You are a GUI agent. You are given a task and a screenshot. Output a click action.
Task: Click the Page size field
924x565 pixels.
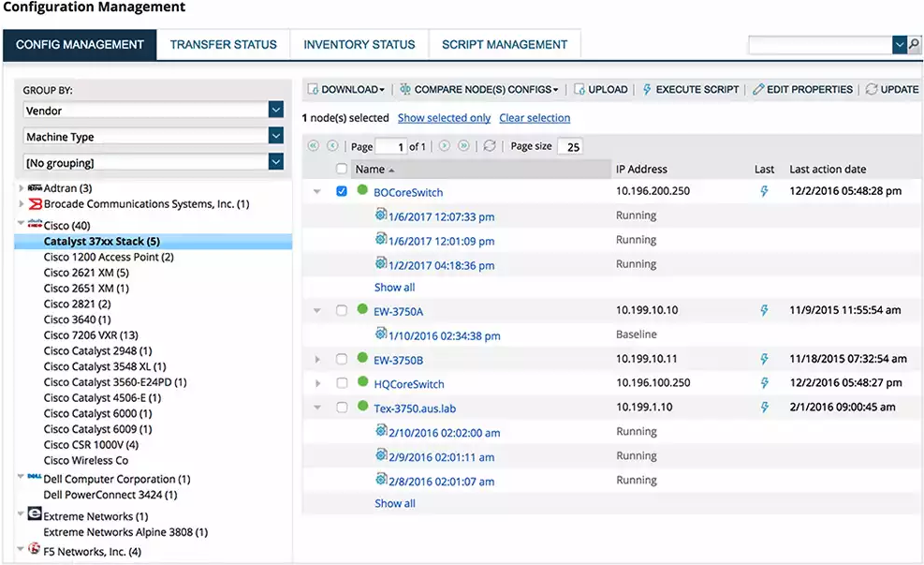click(570, 146)
